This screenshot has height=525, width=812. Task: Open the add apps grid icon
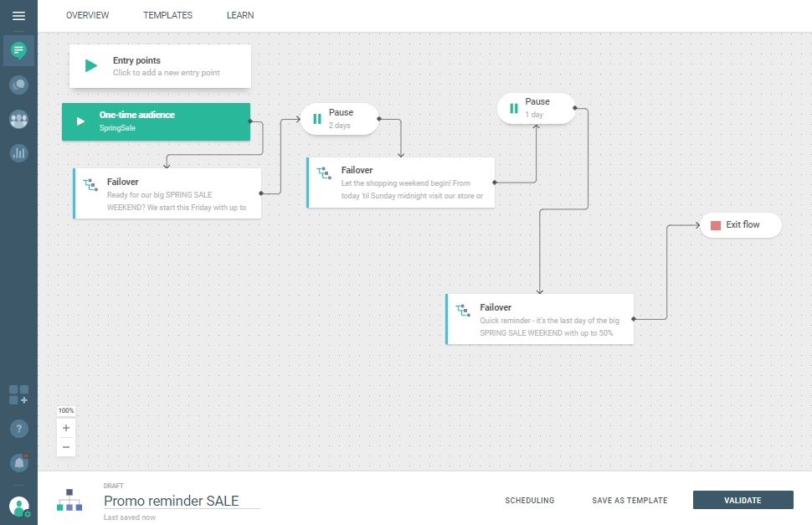click(x=18, y=394)
